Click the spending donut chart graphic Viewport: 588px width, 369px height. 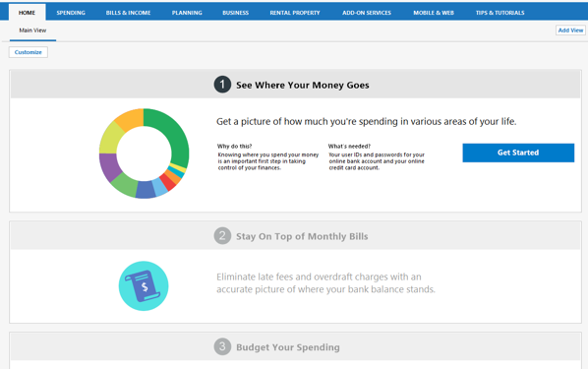click(x=144, y=154)
